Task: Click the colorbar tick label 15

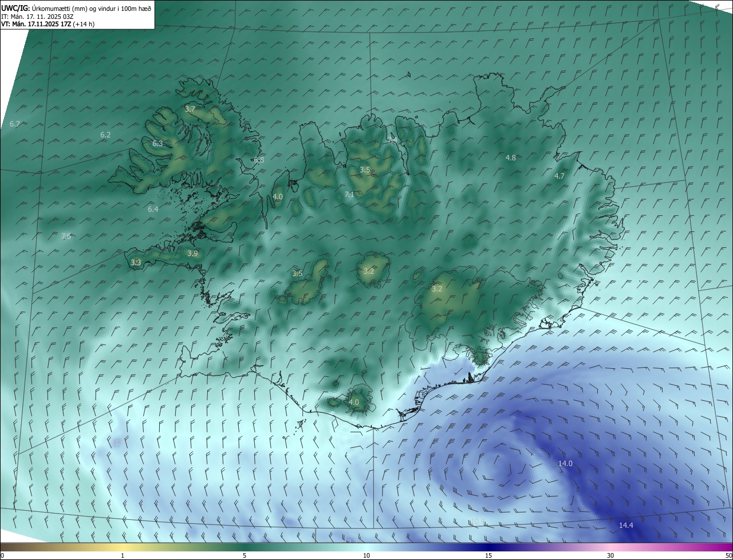Action: pyautogui.click(x=488, y=555)
